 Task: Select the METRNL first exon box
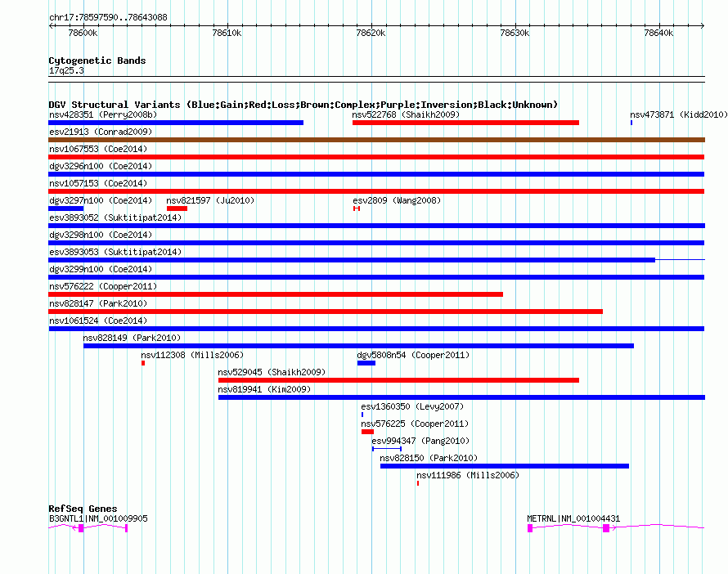[x=530, y=528]
